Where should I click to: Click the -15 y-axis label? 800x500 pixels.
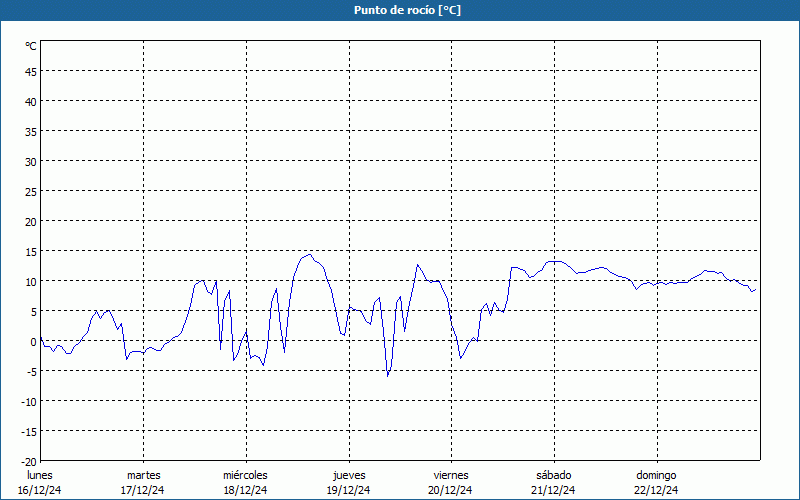point(29,432)
